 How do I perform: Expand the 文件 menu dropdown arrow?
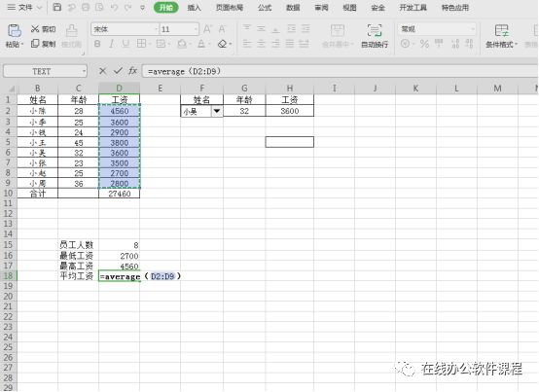[39, 7]
